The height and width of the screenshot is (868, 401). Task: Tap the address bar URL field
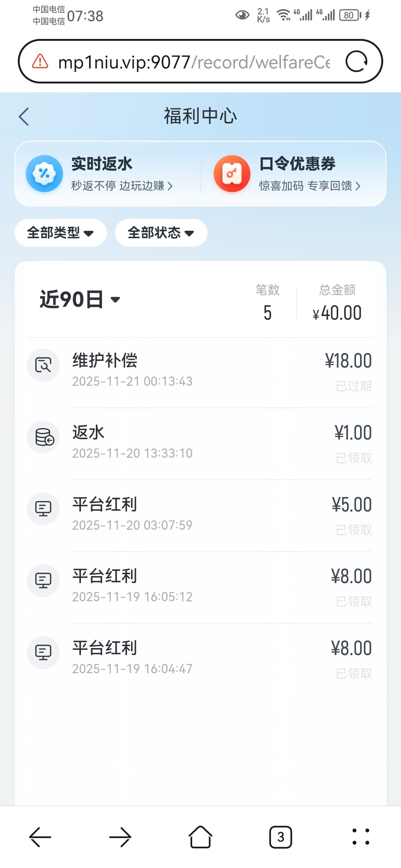(x=193, y=62)
